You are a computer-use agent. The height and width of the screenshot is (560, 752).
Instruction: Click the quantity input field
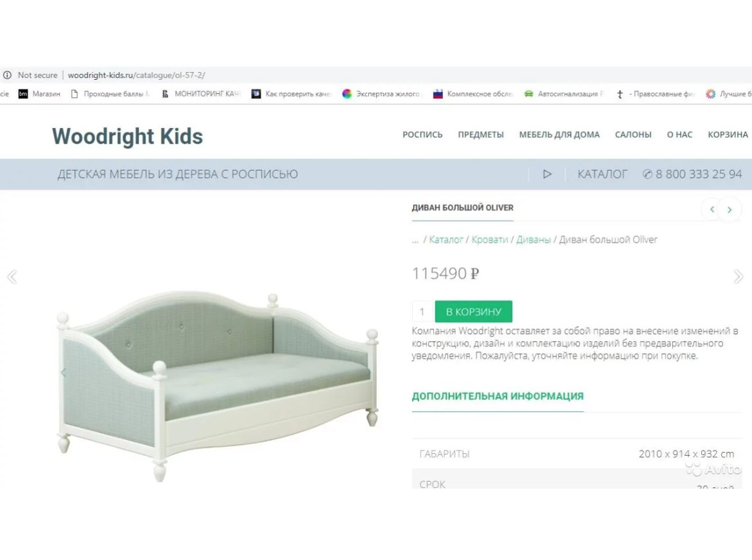pos(422,312)
